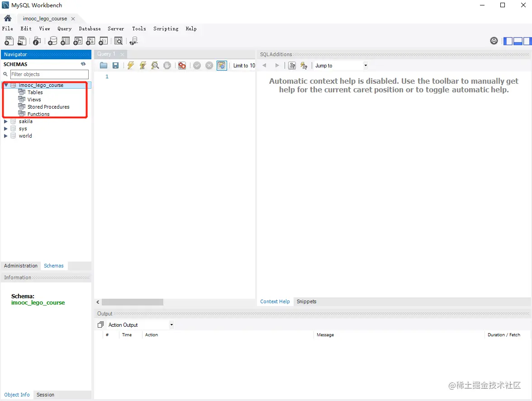Create a new SQL tab

point(9,41)
